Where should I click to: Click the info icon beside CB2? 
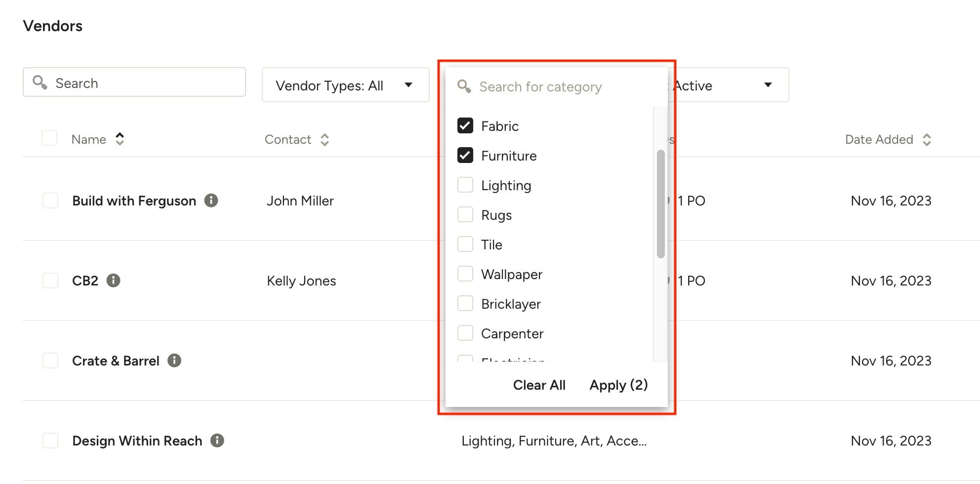click(114, 280)
